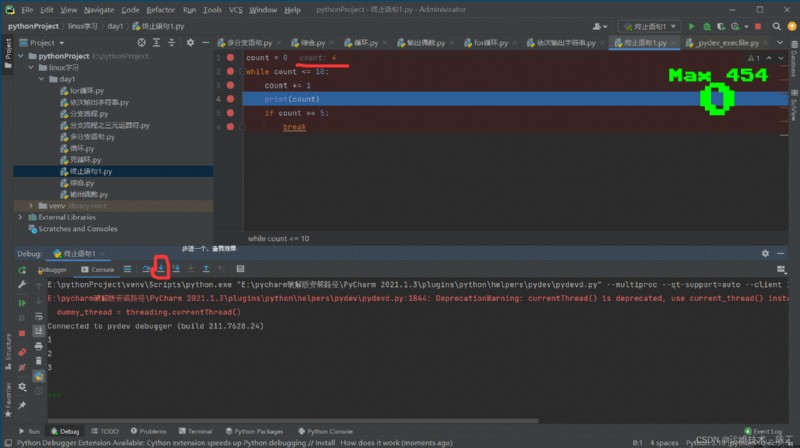
Task: Toggle breakpoint on line 6
Action: coord(231,127)
